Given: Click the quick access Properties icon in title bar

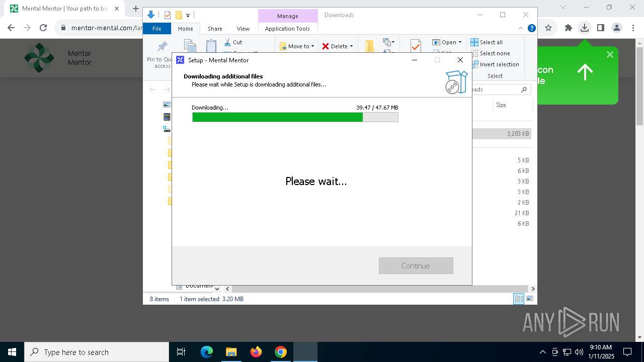Looking at the screenshot, I should tap(168, 15).
